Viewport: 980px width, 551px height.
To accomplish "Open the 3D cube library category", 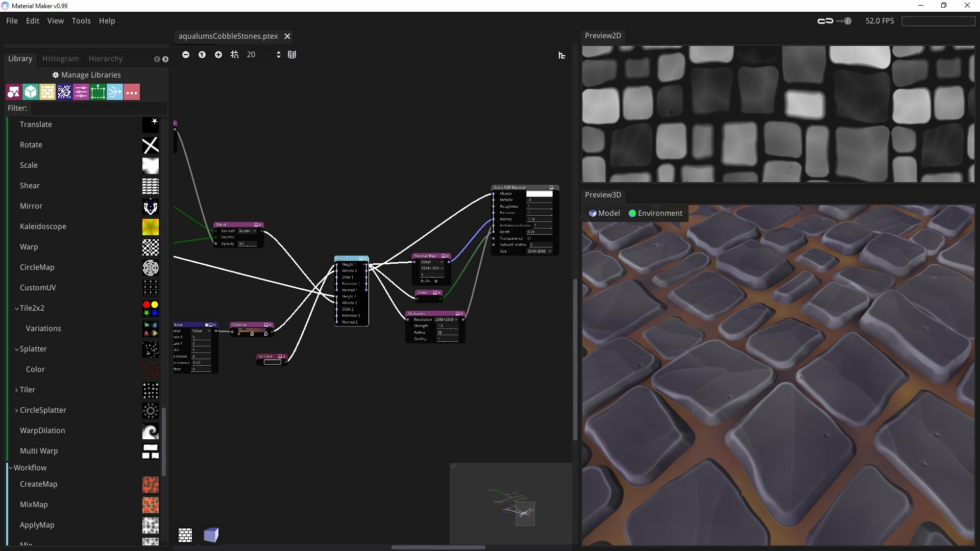I will point(30,92).
